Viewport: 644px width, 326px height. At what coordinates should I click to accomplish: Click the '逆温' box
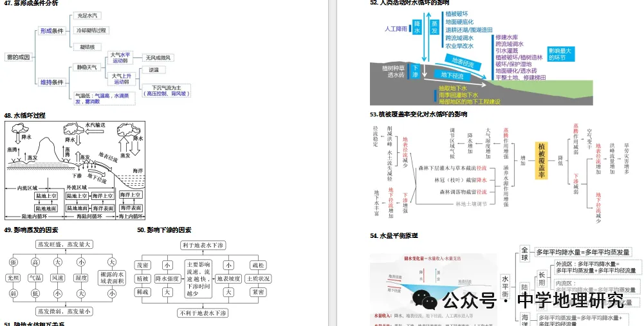pyautogui.click(x=154, y=70)
